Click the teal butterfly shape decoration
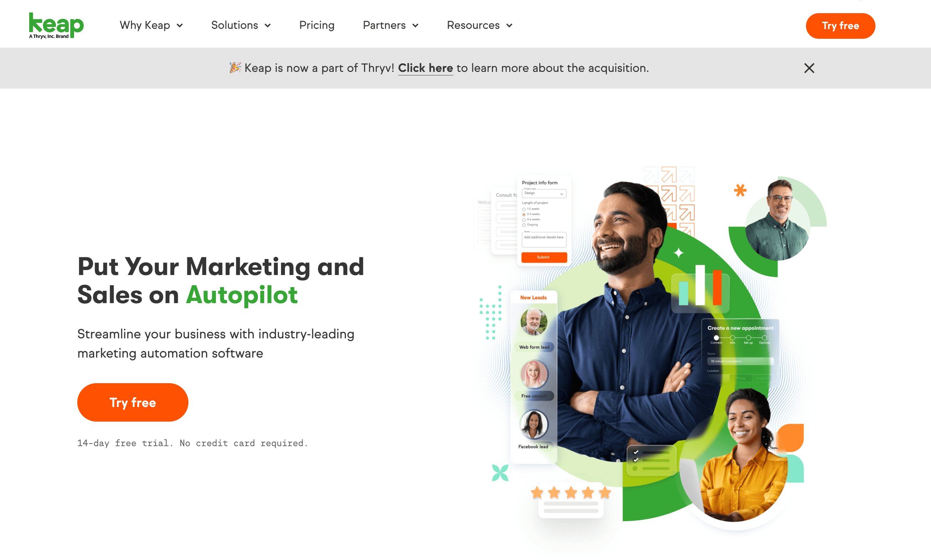931x560 pixels. click(x=500, y=473)
